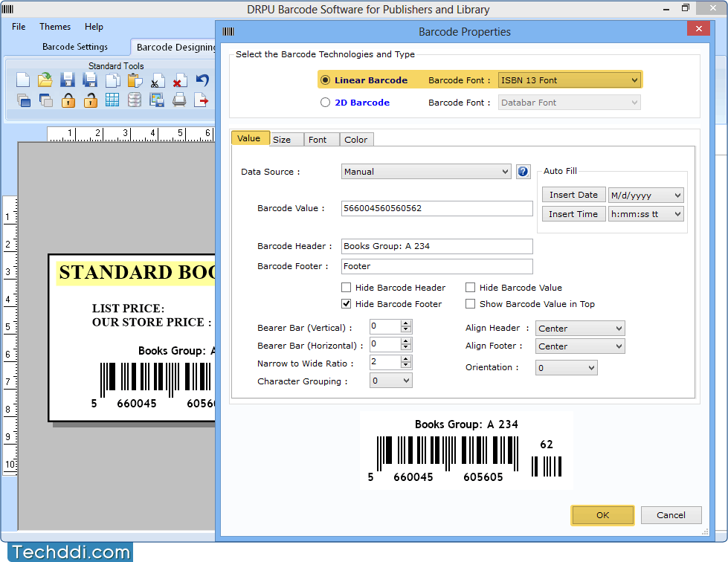Viewport: 728px width, 562px height.
Task: Click the OK button
Action: click(x=602, y=515)
